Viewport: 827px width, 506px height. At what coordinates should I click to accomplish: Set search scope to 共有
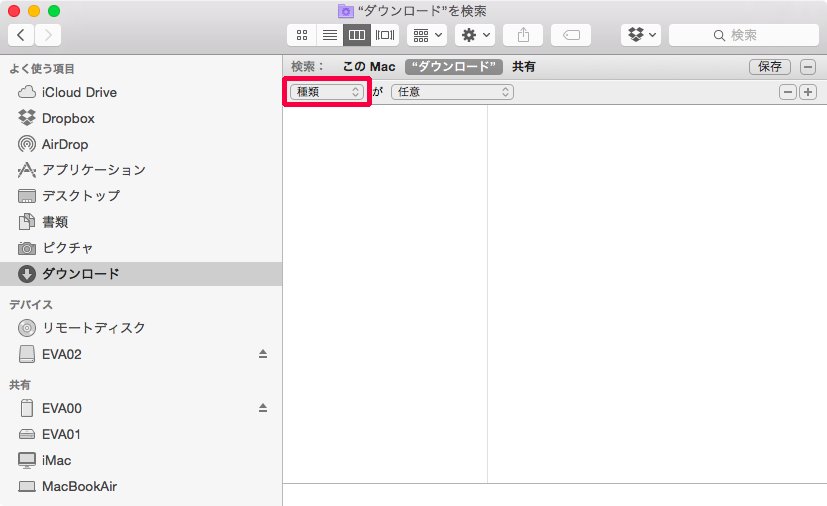[524, 66]
